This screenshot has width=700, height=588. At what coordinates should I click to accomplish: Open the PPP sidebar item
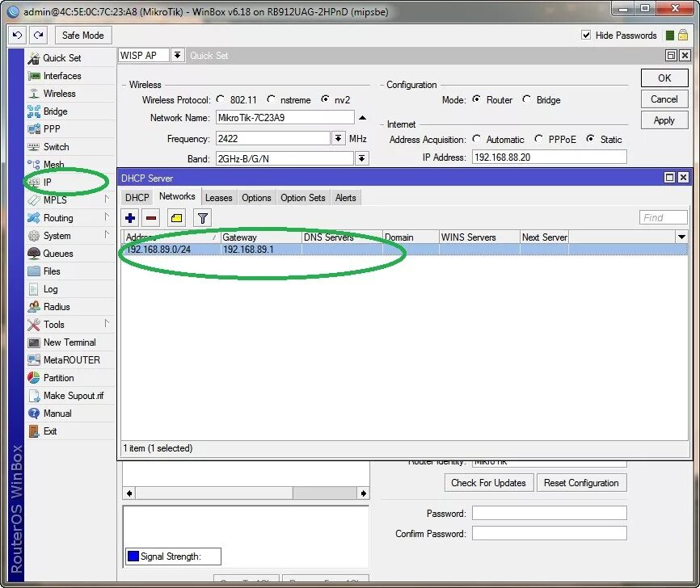pyautogui.click(x=70, y=129)
